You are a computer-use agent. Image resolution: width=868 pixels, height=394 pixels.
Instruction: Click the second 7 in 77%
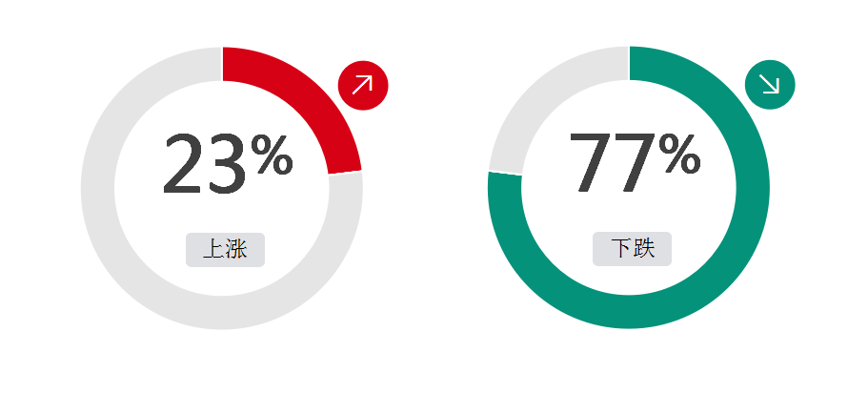635,162
